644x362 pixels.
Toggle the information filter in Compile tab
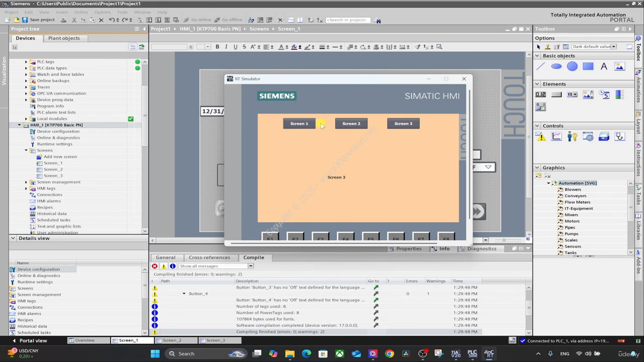click(x=173, y=266)
